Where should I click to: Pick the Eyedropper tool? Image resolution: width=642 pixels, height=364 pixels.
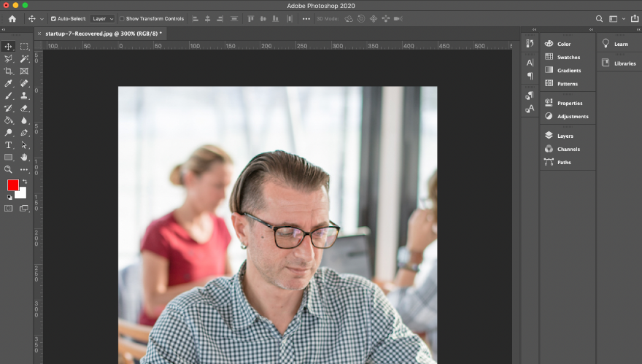pyautogui.click(x=9, y=83)
